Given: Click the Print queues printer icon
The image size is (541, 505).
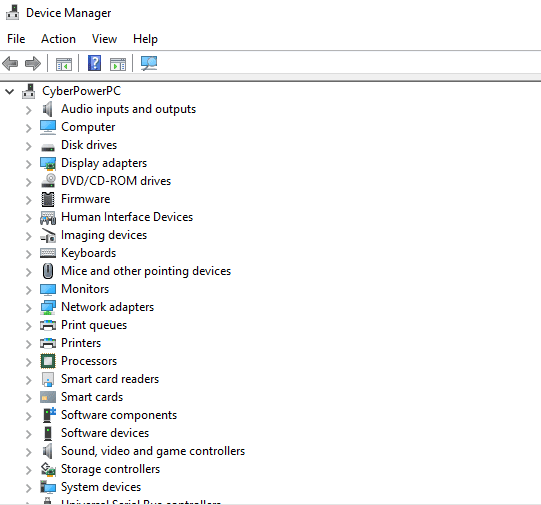Looking at the screenshot, I should 48,325.
